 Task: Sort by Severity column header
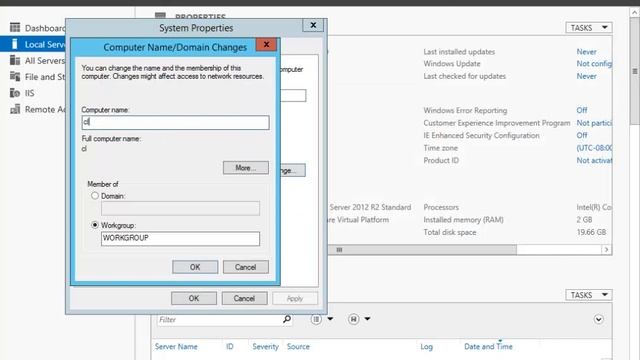(x=265, y=347)
